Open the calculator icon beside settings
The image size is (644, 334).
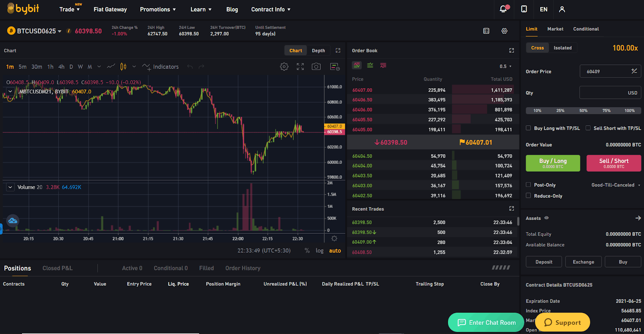486,31
